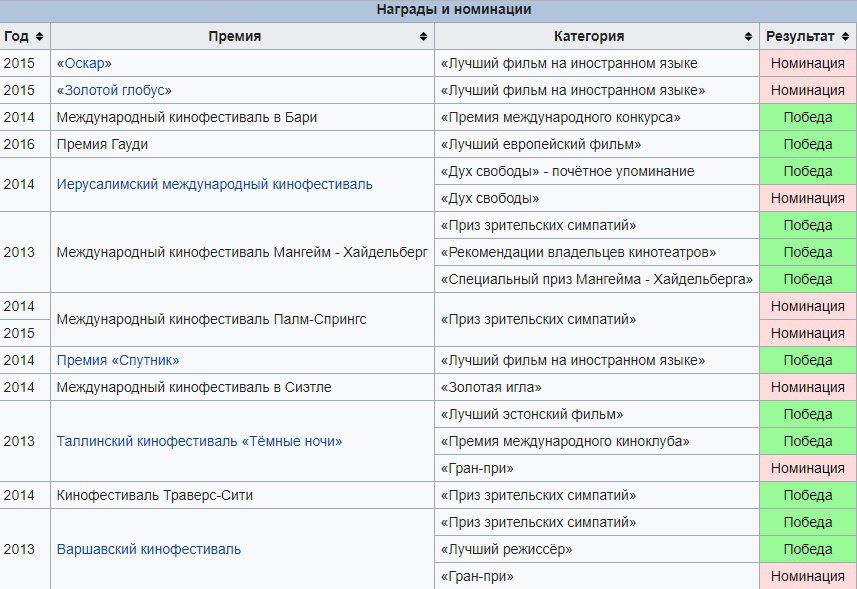Sort table by Год column arrows
The height and width of the screenshot is (589, 857).
39,37
